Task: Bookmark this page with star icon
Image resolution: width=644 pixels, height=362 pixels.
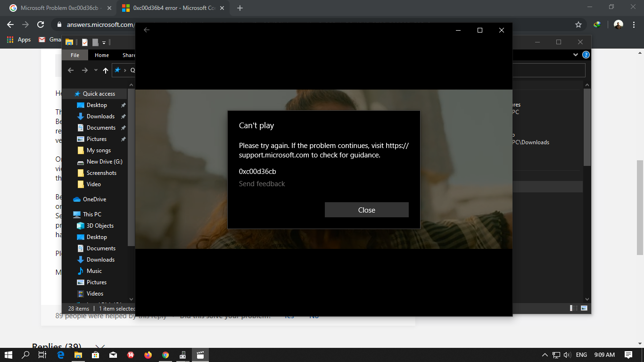Action: (578, 25)
